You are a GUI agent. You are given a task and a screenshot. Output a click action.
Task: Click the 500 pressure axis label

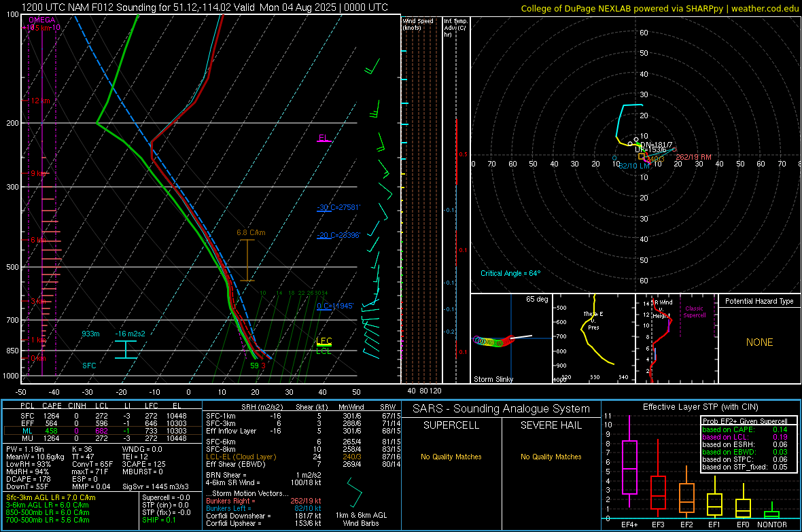coord(12,267)
